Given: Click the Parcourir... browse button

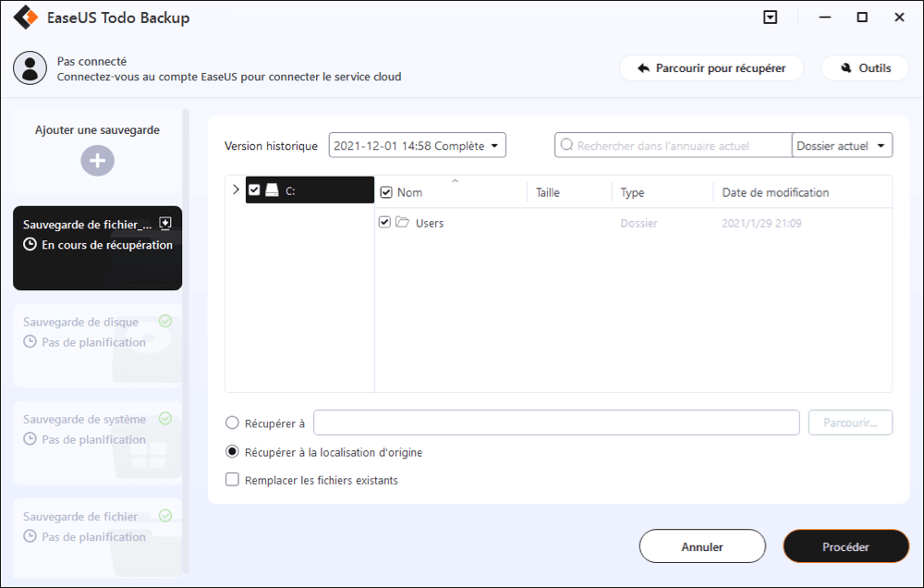Looking at the screenshot, I should 850,423.
